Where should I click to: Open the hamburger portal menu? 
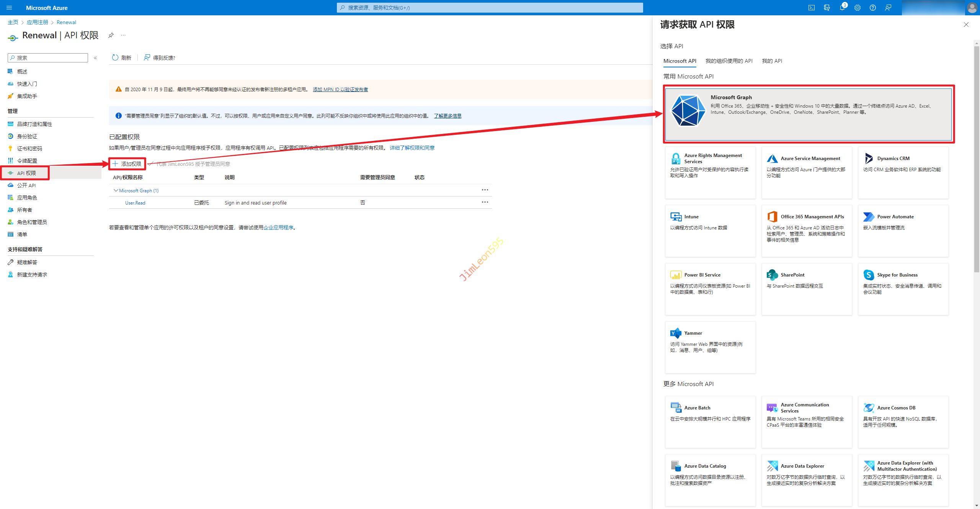tap(9, 8)
